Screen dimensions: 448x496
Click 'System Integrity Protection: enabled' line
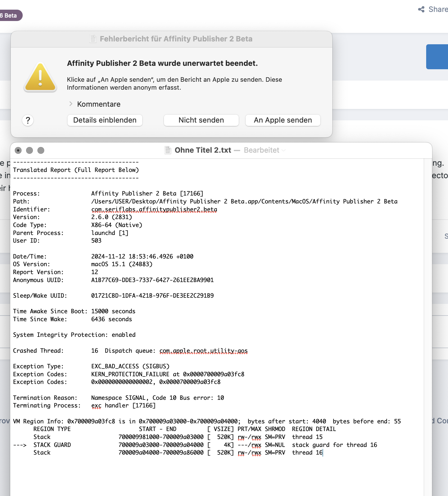(x=74, y=335)
